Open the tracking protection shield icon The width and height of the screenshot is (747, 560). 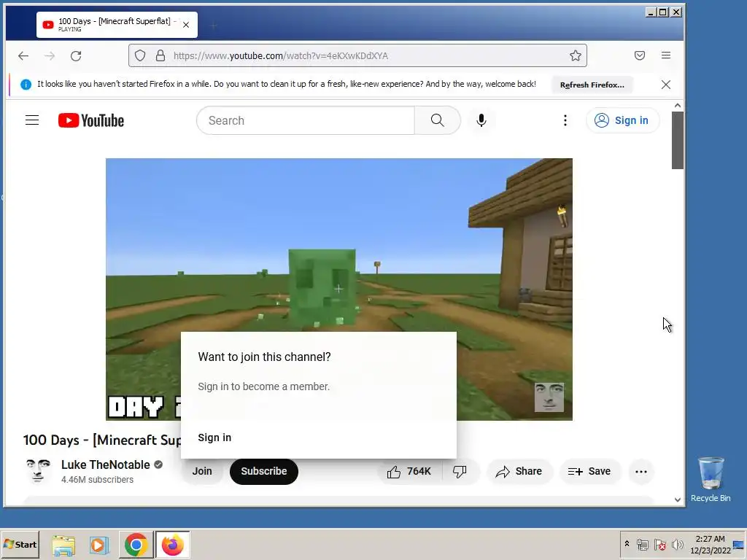tap(140, 55)
